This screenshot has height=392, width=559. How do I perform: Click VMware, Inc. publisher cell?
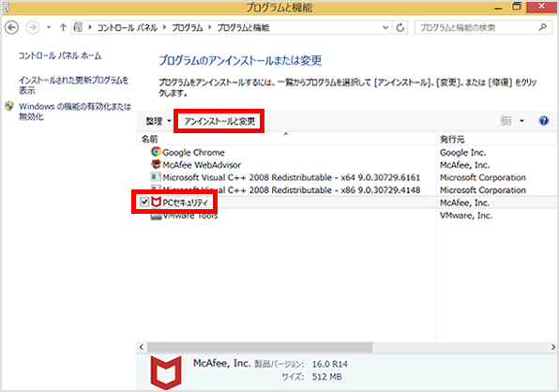(466, 216)
